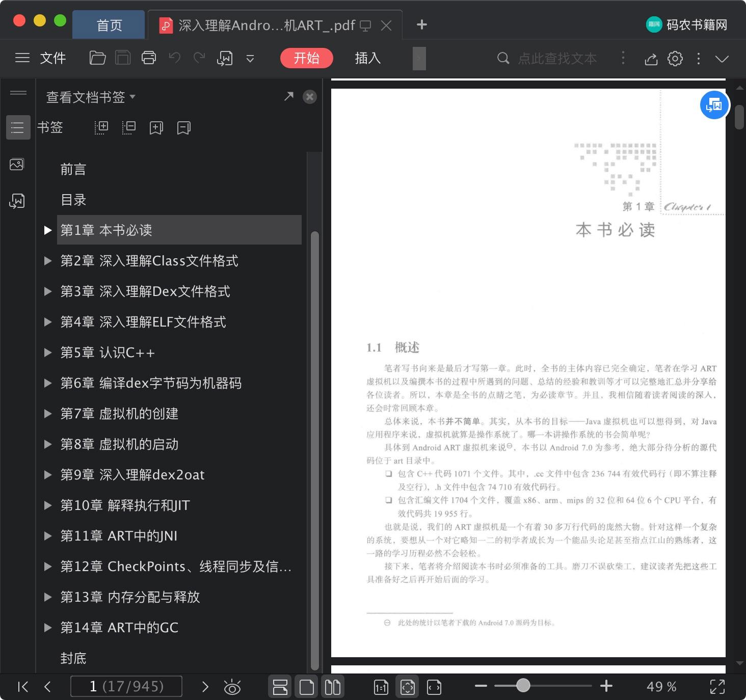Image resolution: width=746 pixels, height=700 pixels.
Task: Open the quick access toolbar dropdown
Action: click(250, 59)
